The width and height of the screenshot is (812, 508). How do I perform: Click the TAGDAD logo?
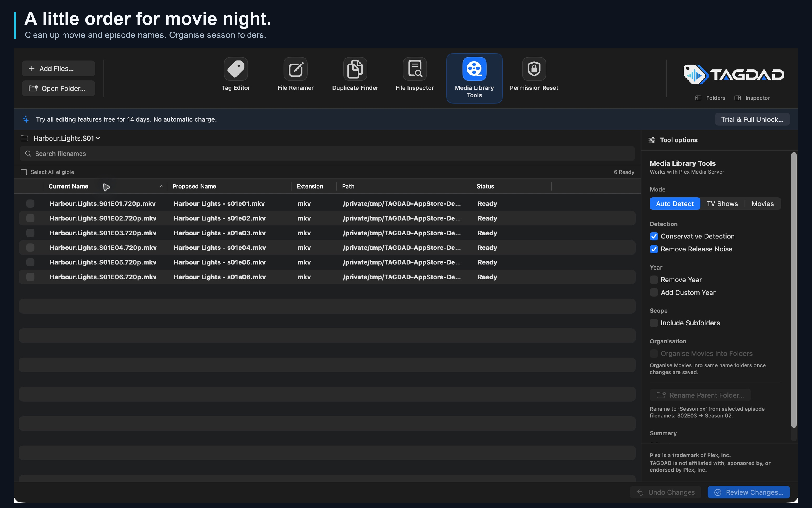point(734,74)
